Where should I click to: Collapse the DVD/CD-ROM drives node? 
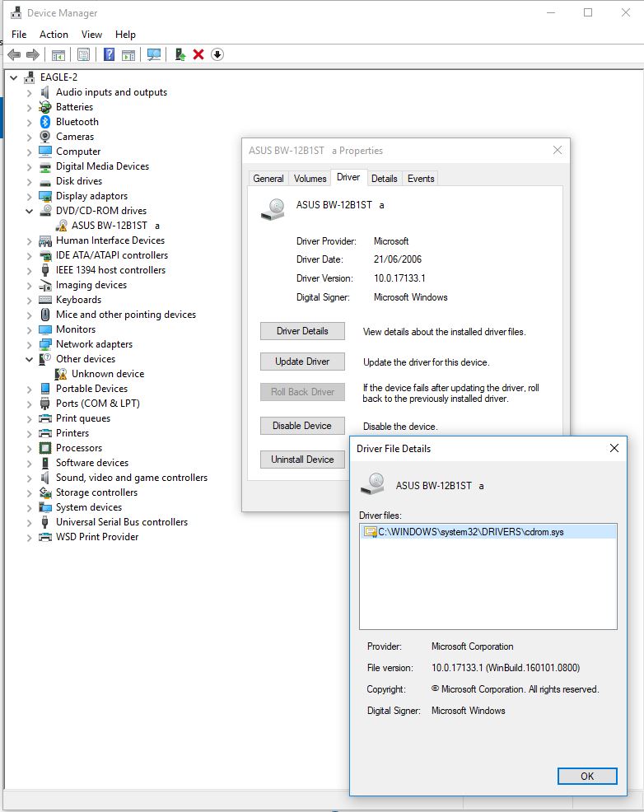point(30,212)
